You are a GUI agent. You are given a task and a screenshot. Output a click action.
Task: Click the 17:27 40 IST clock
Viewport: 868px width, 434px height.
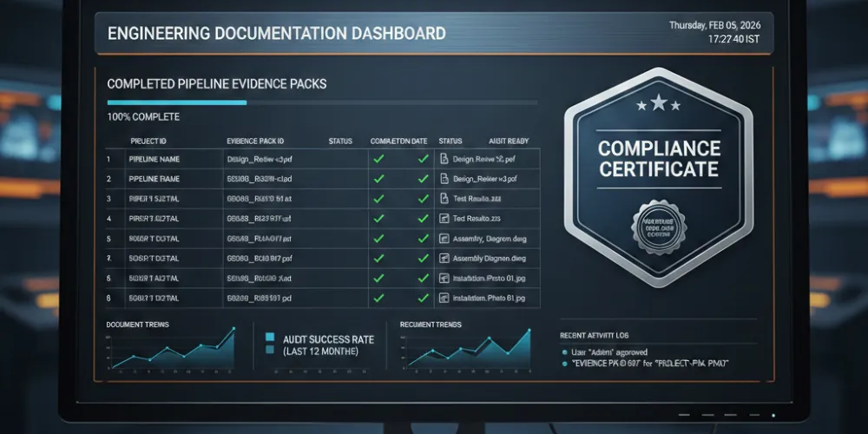coord(733,39)
